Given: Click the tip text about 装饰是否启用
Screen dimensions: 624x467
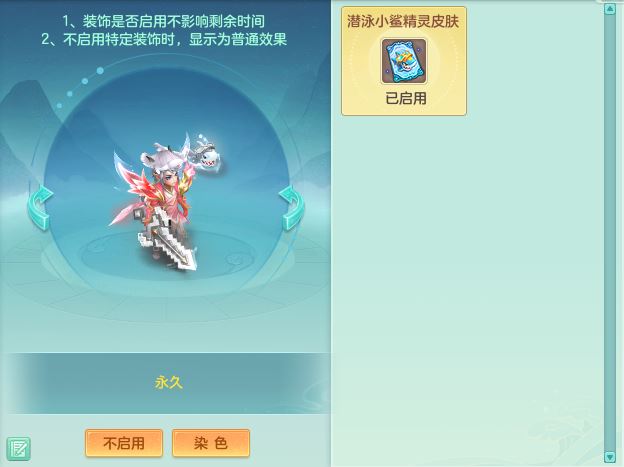Looking at the screenshot, I should point(164,21).
